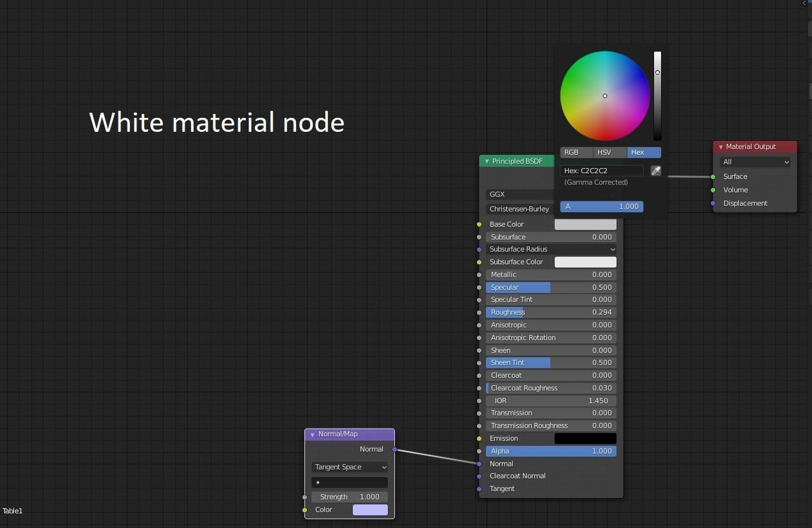Click the Specular input socket
This screenshot has width=812, height=528.
point(479,287)
